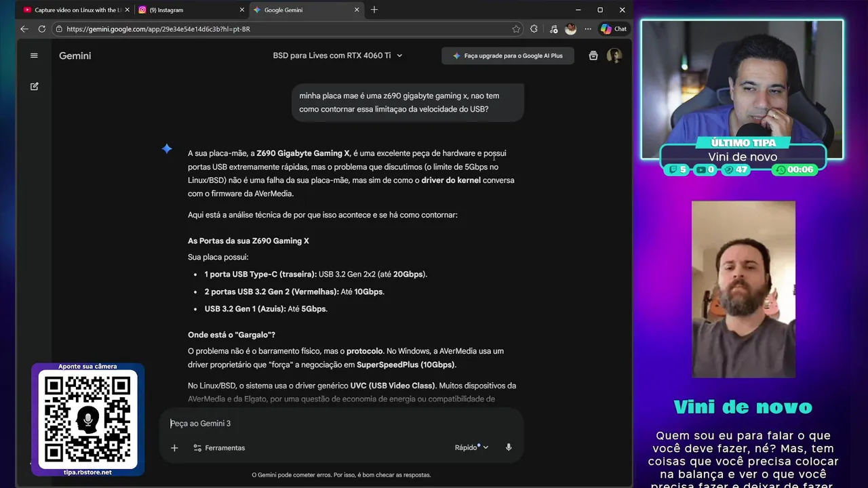This screenshot has height=488, width=868.
Task: Close the Instagram tab
Action: [242, 10]
